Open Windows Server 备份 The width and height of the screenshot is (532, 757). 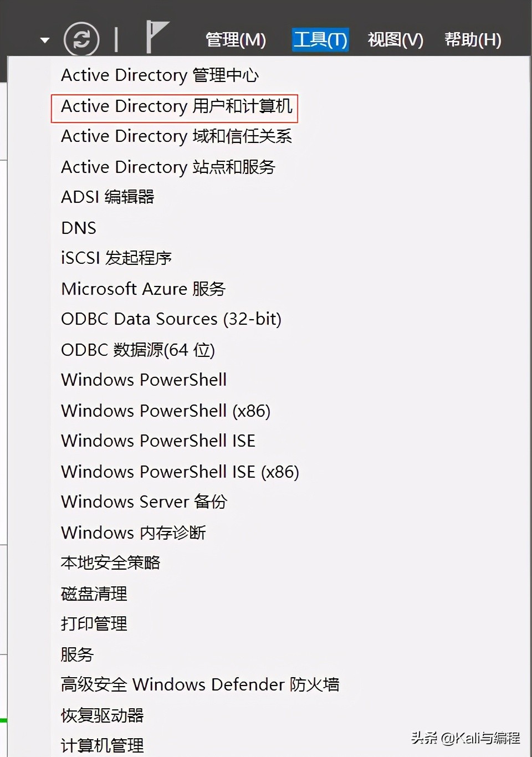tap(144, 502)
